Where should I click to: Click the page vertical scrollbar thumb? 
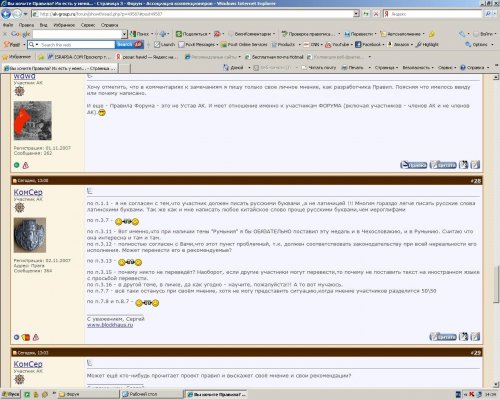click(x=496, y=284)
